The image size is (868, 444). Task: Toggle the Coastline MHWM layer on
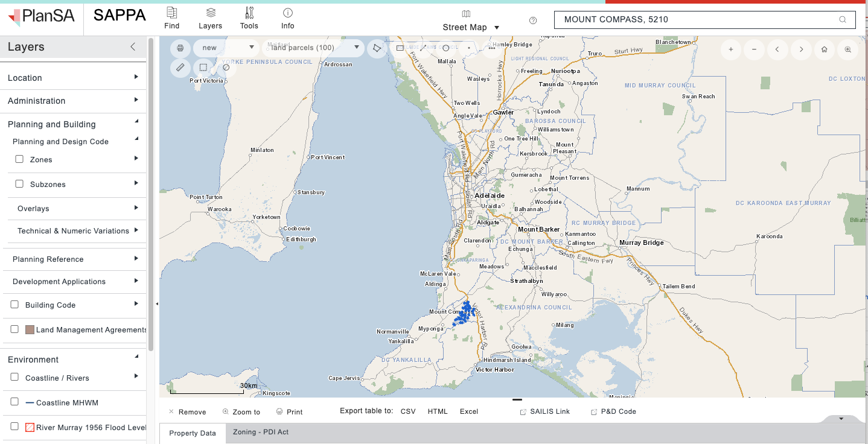pyautogui.click(x=14, y=402)
